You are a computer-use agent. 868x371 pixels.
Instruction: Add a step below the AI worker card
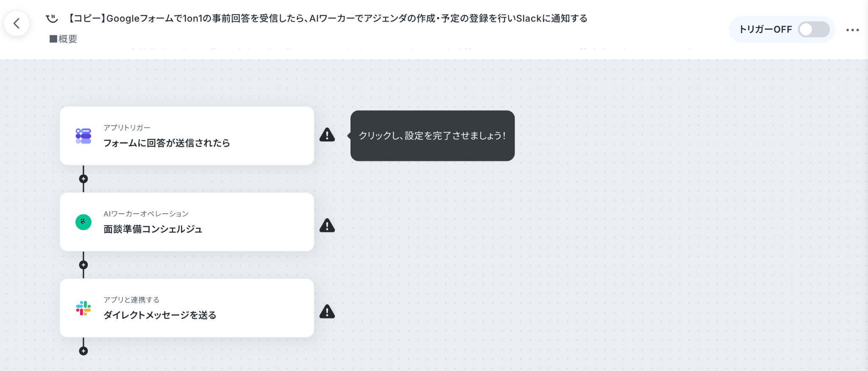[x=83, y=265]
